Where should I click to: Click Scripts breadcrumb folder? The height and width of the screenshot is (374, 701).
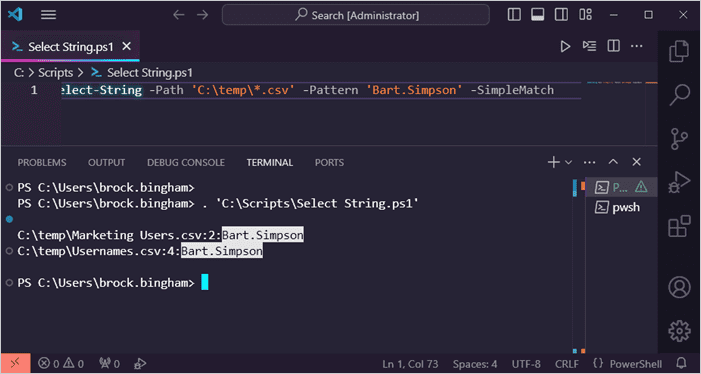click(55, 73)
